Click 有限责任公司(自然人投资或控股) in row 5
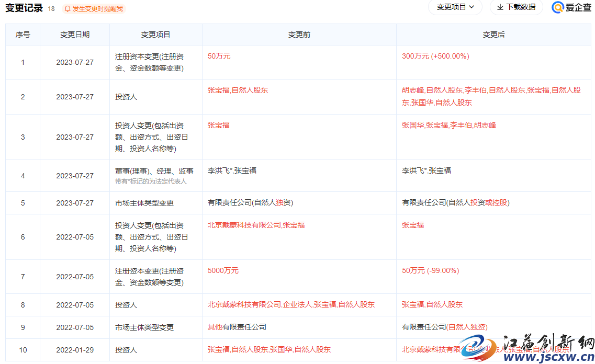 [455, 202]
